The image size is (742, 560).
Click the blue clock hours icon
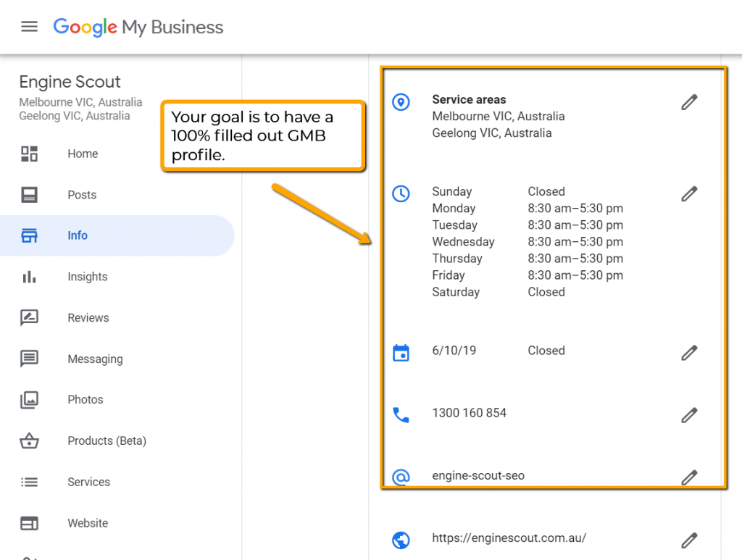(x=401, y=193)
